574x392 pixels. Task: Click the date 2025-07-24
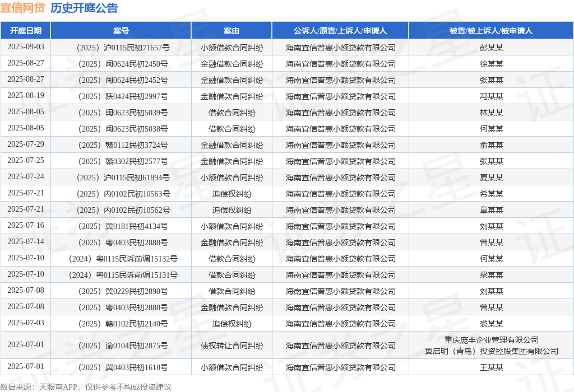(x=26, y=176)
